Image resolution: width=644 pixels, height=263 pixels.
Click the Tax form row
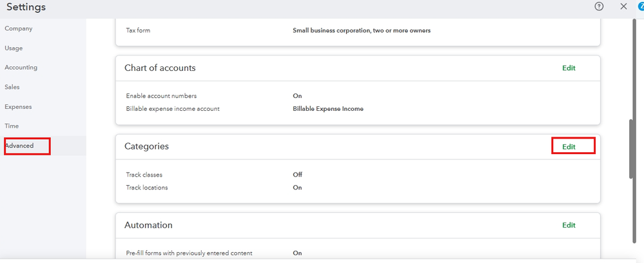click(x=138, y=30)
